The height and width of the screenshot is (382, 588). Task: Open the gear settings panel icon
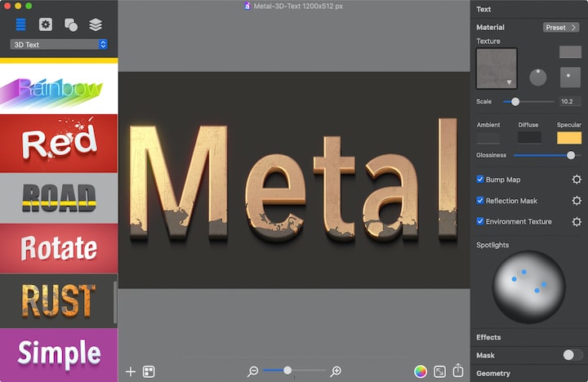(46, 24)
